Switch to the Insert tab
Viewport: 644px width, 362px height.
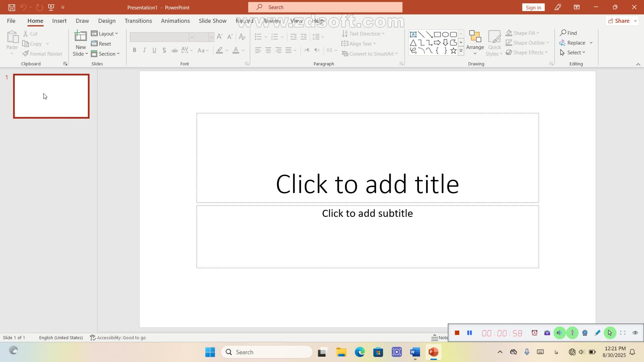click(59, 21)
